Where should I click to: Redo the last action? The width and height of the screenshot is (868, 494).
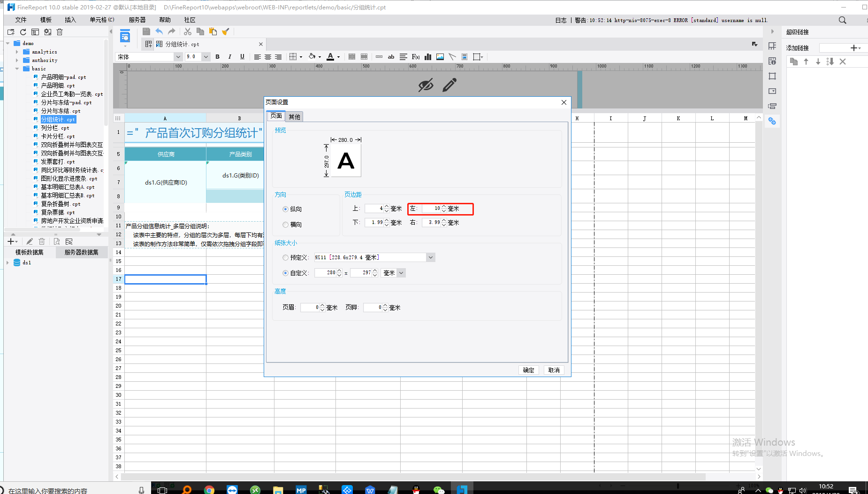pos(172,31)
